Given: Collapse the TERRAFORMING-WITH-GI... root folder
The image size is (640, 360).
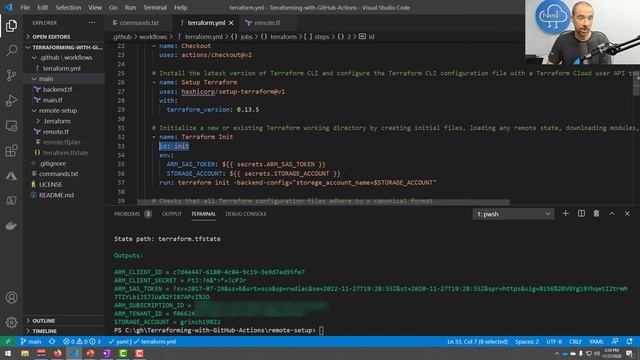Looking at the screenshot, I should click(64, 47).
